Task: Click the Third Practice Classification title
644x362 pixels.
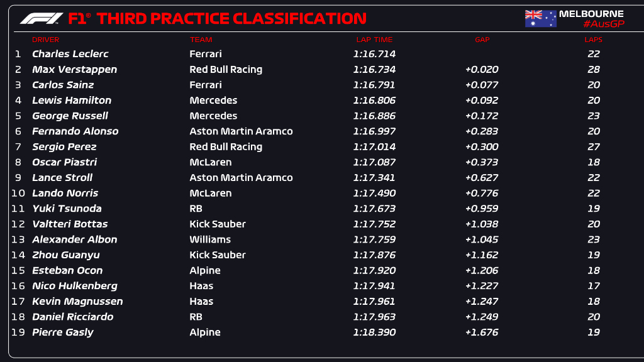Action: [x=231, y=18]
